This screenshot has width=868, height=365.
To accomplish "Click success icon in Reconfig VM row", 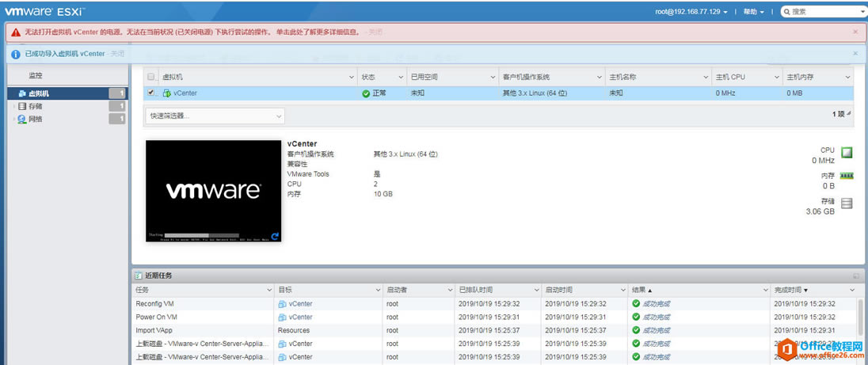I will tap(637, 303).
